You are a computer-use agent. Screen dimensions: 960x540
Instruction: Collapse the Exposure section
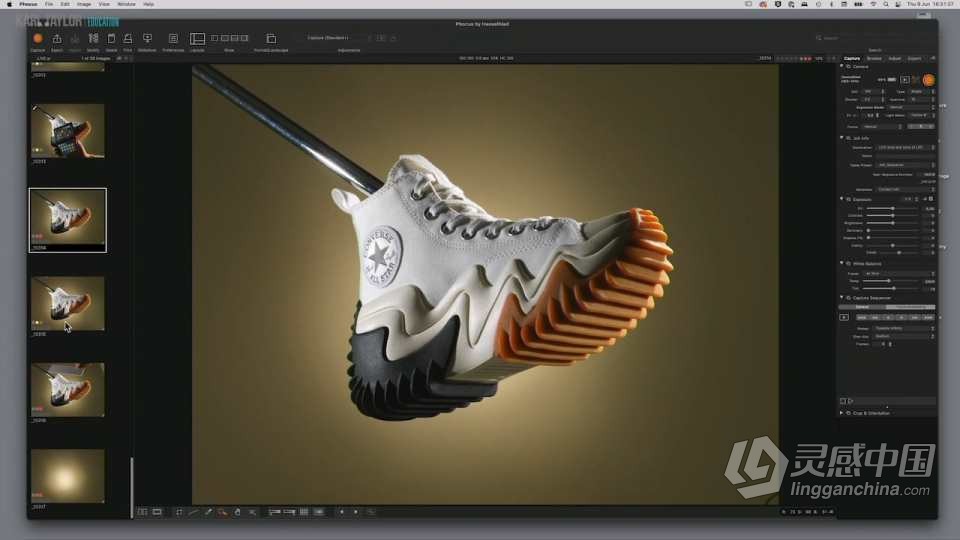(x=842, y=199)
